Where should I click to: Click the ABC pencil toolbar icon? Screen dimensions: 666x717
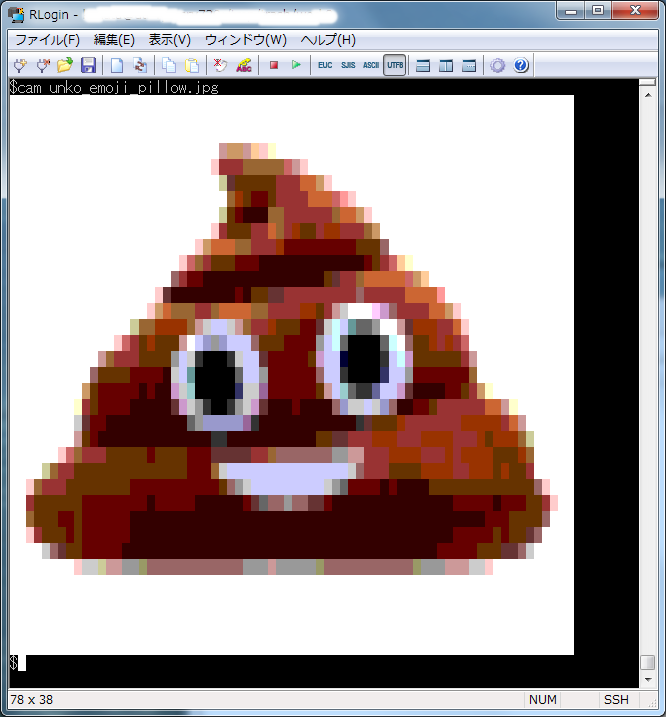coord(244,65)
